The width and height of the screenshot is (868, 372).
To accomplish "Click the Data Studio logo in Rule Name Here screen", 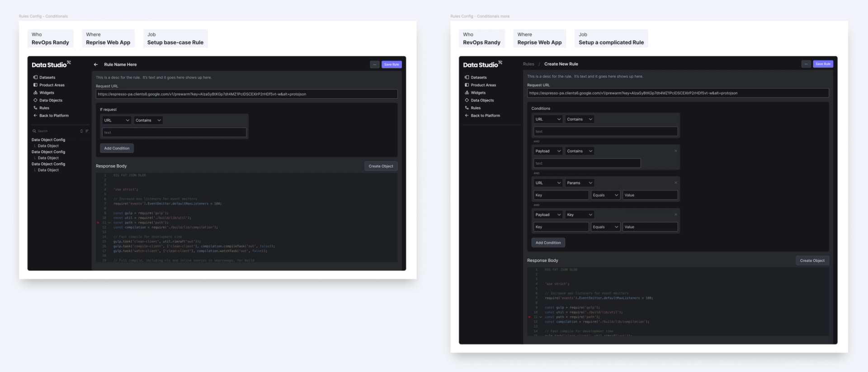I will [x=51, y=64].
